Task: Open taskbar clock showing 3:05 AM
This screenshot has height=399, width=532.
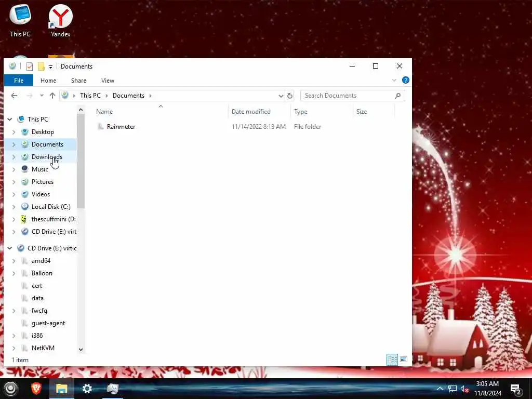Action: [x=487, y=389]
